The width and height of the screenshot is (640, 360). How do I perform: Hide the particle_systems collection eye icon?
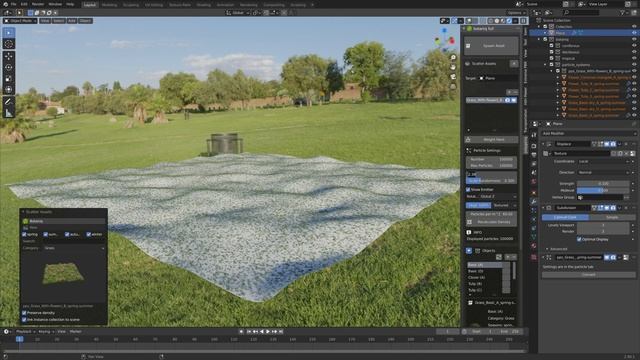[x=634, y=64]
